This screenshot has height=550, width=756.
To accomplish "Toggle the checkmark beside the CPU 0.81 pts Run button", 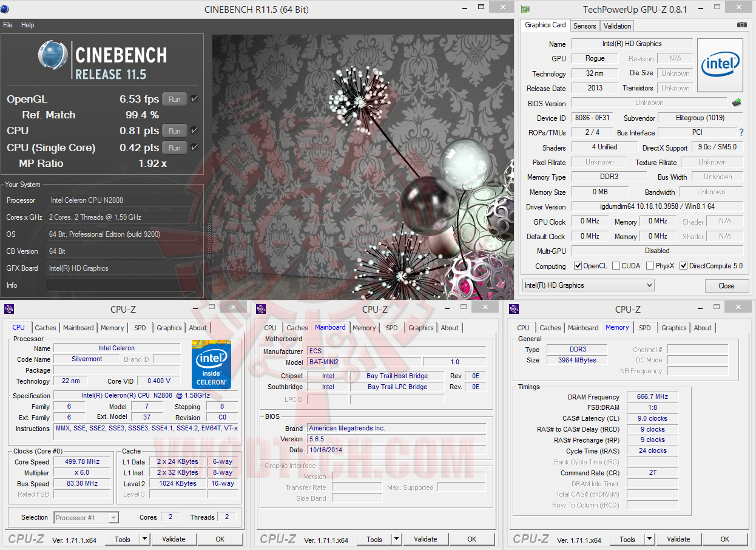I will [194, 130].
